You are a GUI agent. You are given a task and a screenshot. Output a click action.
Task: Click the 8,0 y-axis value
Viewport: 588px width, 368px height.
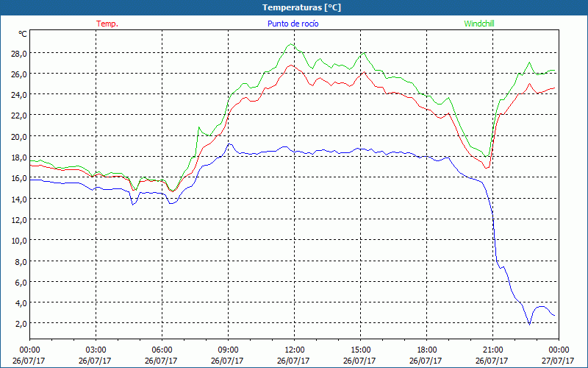click(x=21, y=262)
